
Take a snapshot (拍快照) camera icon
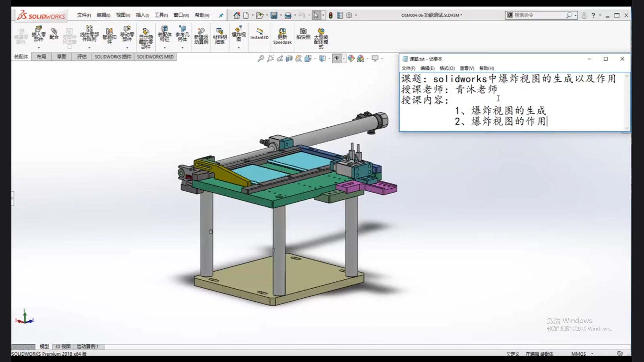303,34
